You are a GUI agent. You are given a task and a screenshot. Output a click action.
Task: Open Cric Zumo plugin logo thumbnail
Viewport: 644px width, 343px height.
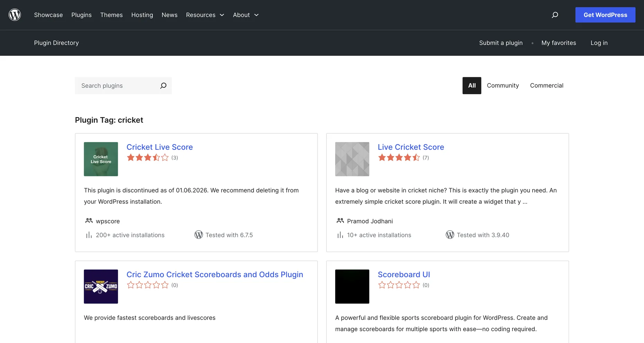point(101,287)
